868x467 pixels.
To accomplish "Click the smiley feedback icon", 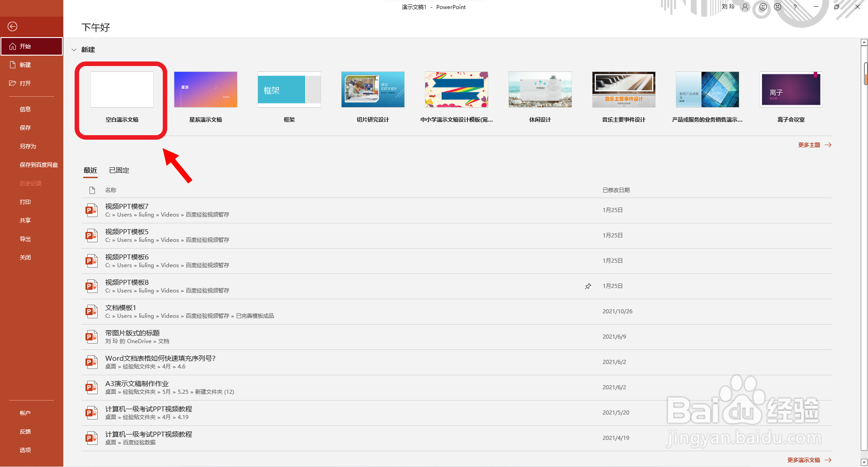I will pyautogui.click(x=763, y=7).
